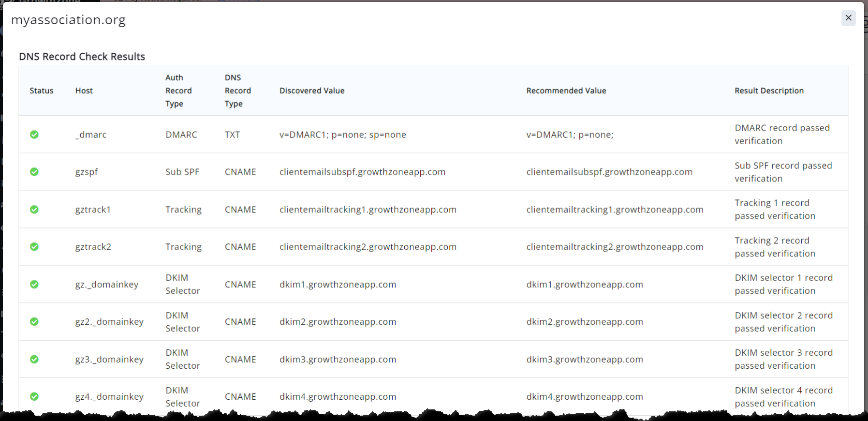The image size is (868, 421).
Task: Select the gz2._domainkey host cell
Action: (109, 322)
